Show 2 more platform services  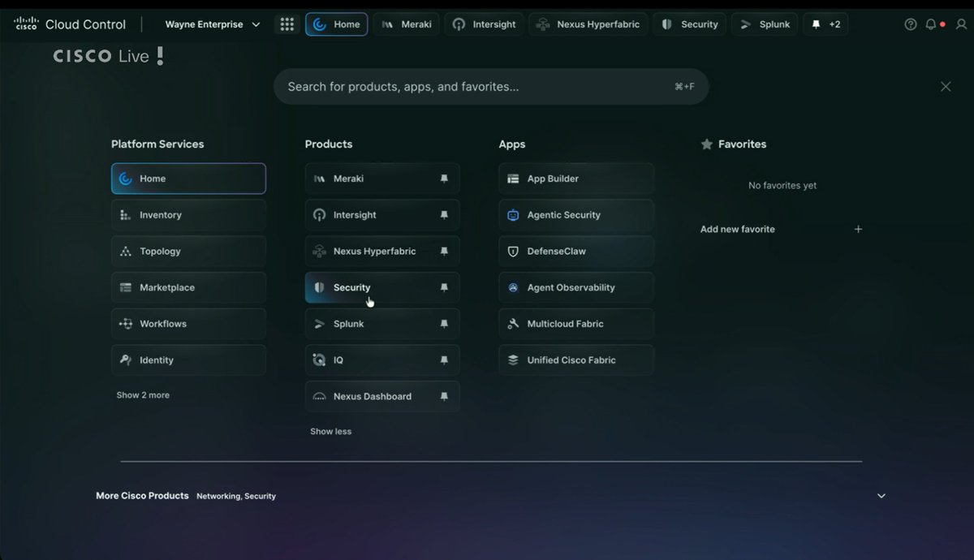point(143,395)
